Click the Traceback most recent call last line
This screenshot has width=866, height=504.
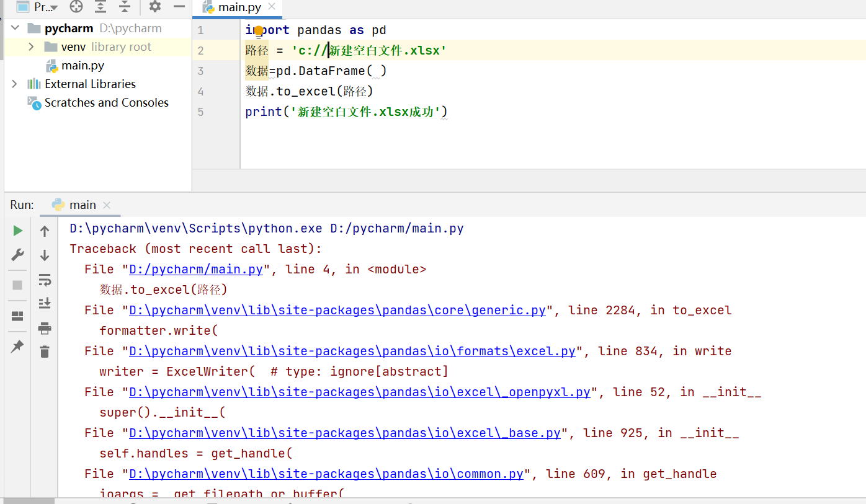(x=196, y=249)
